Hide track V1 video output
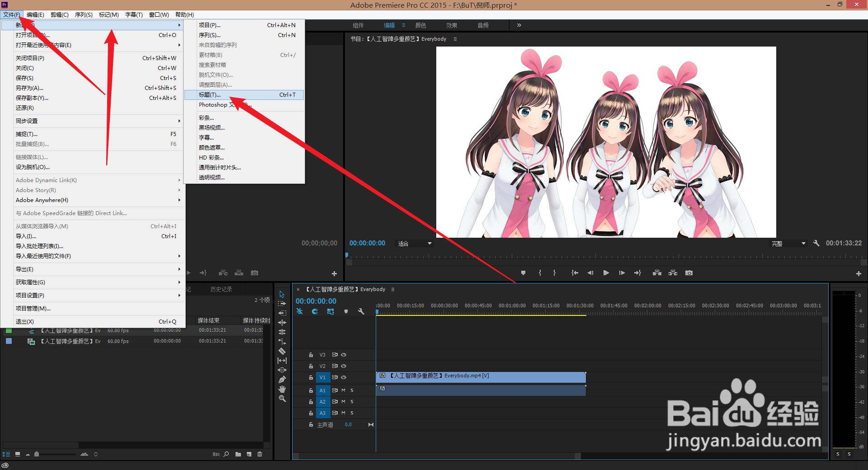Viewport: 868px width, 470px height. (x=344, y=377)
